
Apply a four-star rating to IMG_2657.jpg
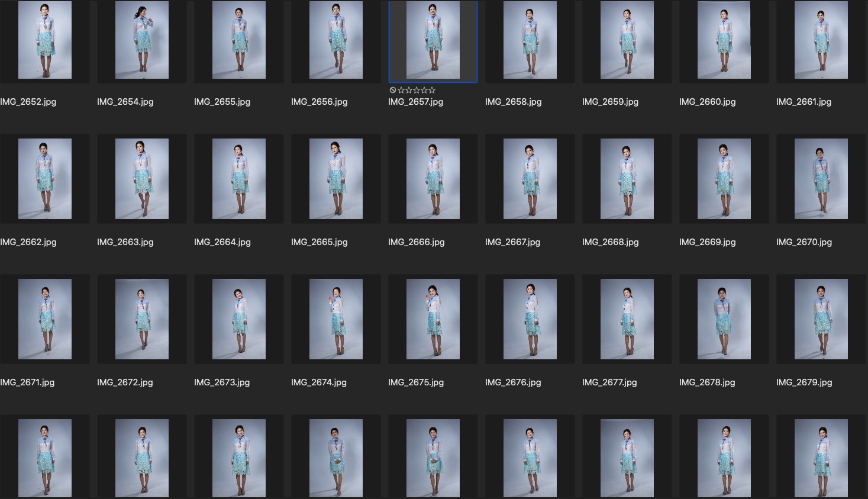pos(424,90)
